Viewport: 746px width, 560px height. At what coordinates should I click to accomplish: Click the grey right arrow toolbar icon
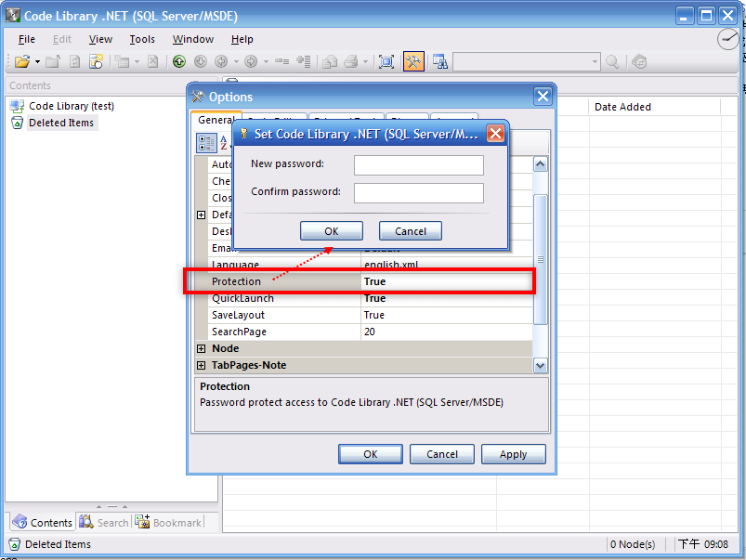250,62
